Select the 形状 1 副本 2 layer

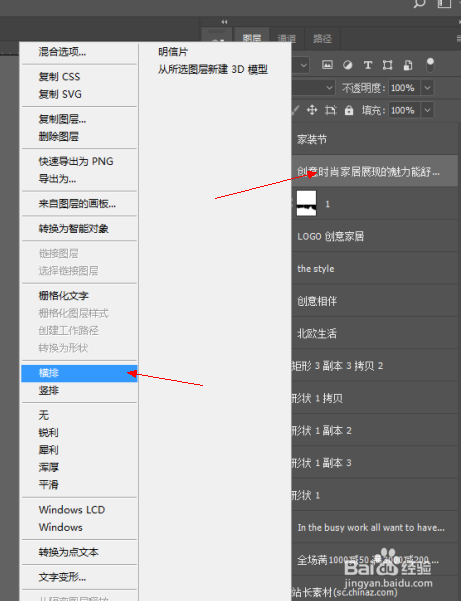click(375, 430)
